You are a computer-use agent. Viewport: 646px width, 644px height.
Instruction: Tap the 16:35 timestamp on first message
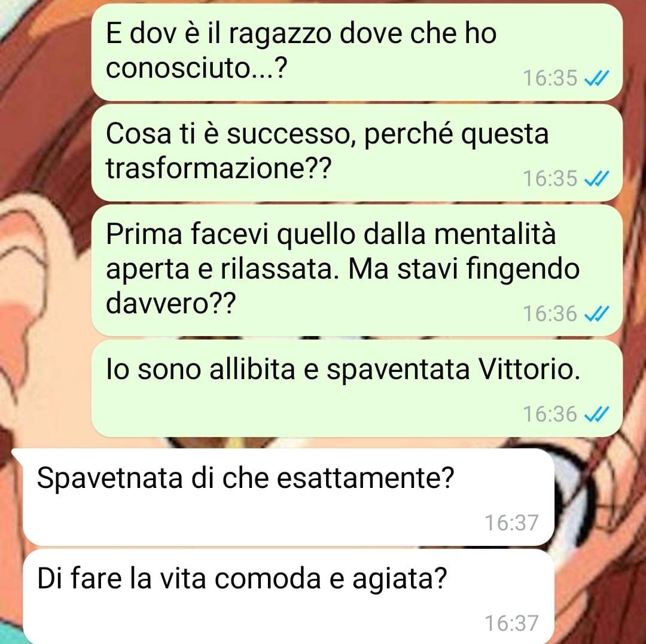coord(550,78)
